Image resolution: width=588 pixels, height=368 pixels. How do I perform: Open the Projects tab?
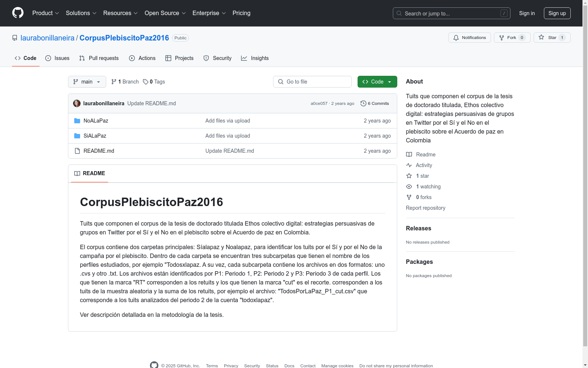[x=179, y=58]
